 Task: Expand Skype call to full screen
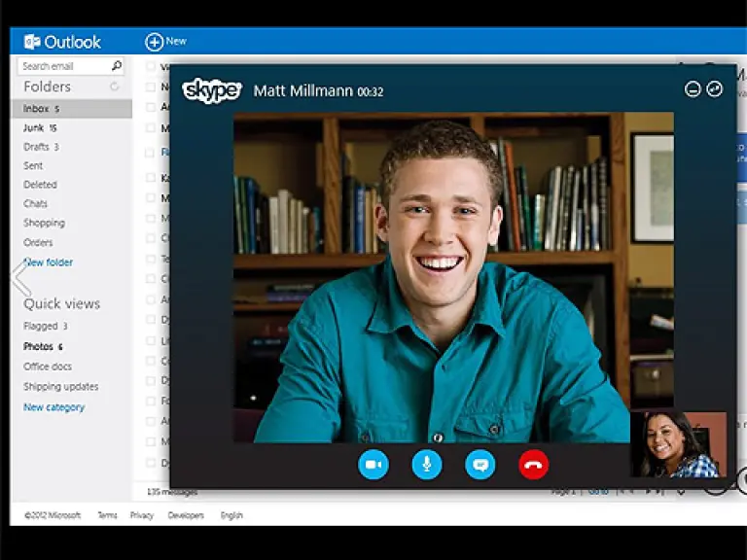(x=715, y=89)
